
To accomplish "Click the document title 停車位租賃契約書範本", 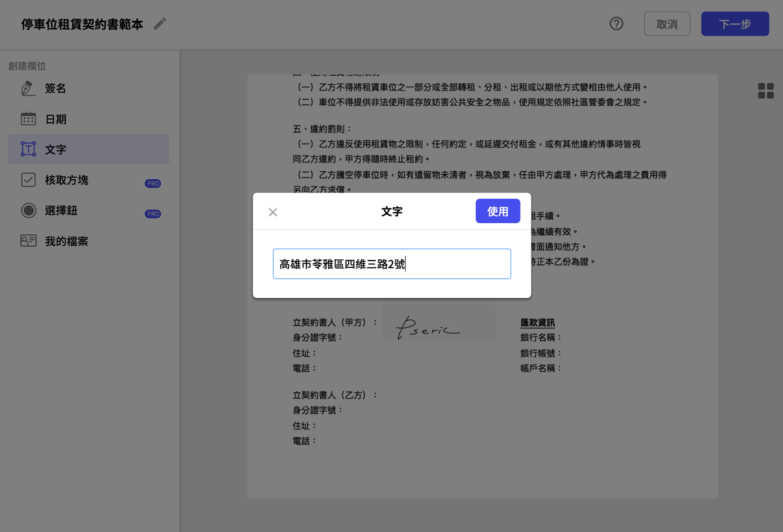I will tap(82, 24).
